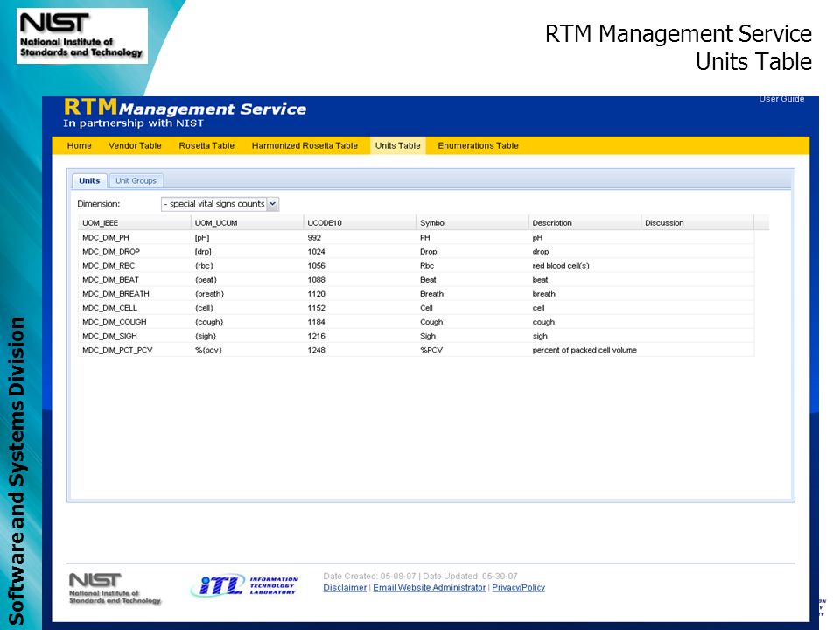
Task: Select the MDC_DIM_COUGH row
Action: [416, 322]
